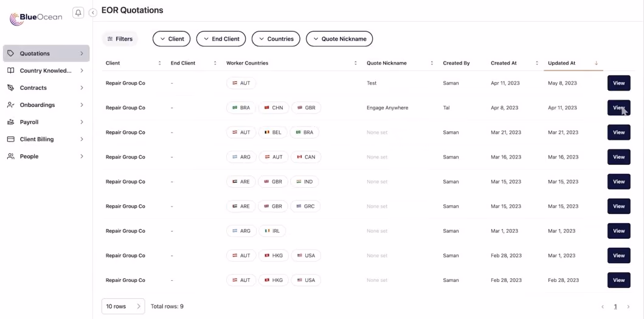Toggle Updated At descending sort arrow
This screenshot has height=319, width=644.
(x=596, y=63)
